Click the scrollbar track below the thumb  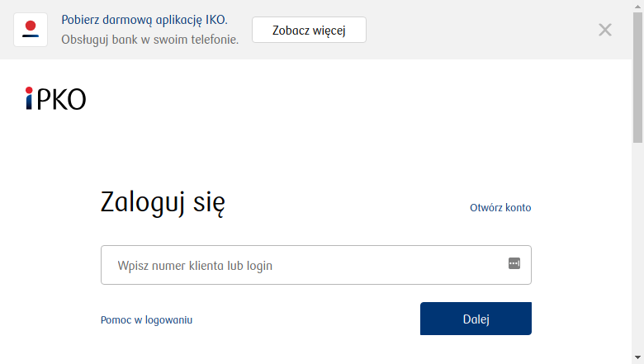coord(638,246)
